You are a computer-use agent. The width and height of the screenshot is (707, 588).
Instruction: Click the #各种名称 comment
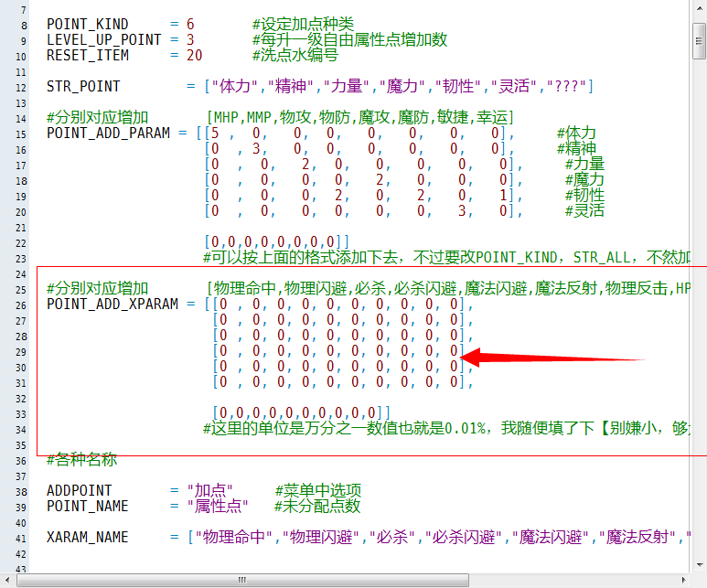click(82, 459)
